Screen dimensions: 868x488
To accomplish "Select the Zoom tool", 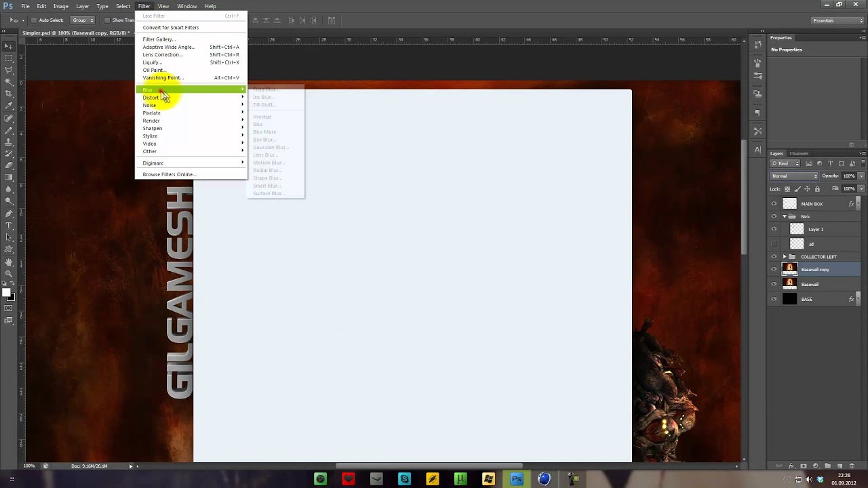I will tap(9, 274).
